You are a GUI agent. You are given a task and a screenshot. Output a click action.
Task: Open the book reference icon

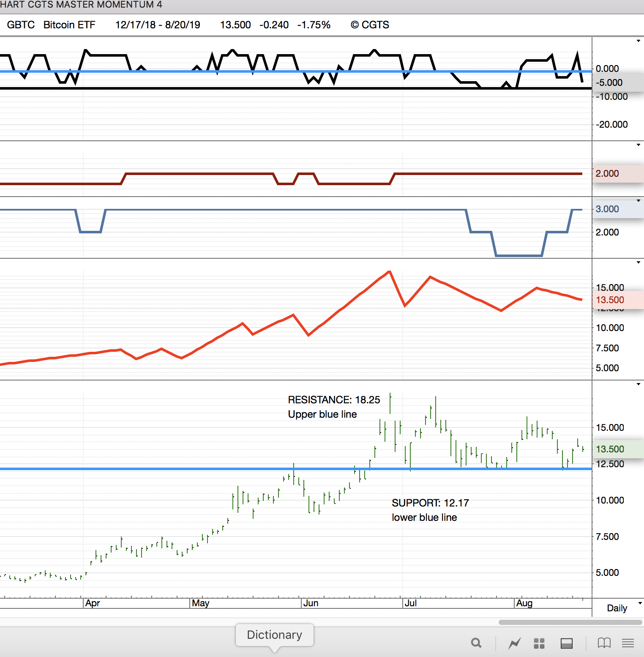tap(604, 643)
